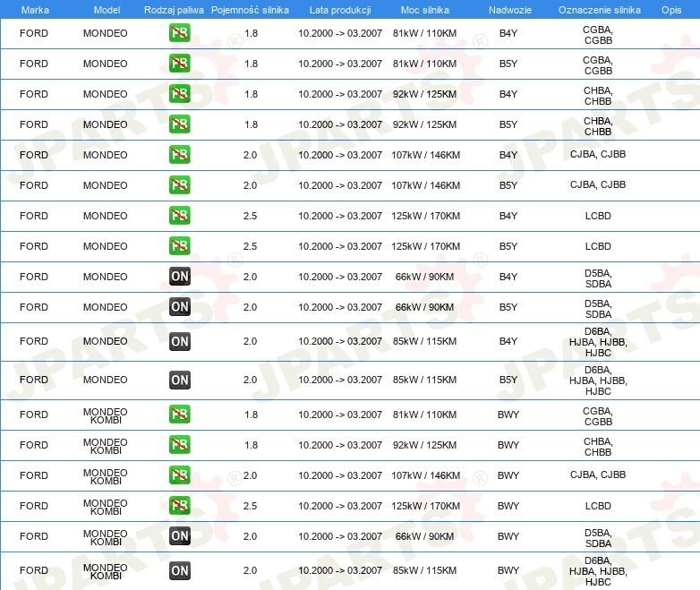Click the Moc silnika column header
The width and height of the screenshot is (700, 590).
[x=425, y=10]
